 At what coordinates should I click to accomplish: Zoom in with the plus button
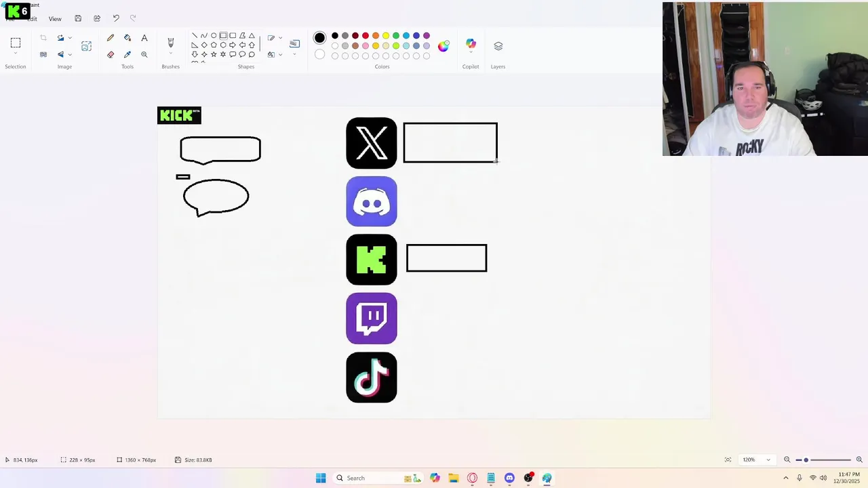click(x=859, y=460)
